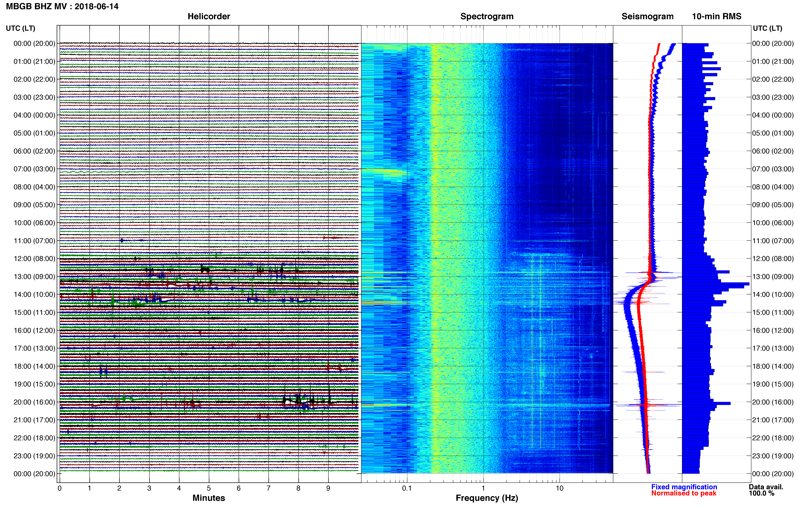This screenshot has height=508, width=812.
Task: Click the 'Seismogram' panel heading
Action: [x=648, y=16]
